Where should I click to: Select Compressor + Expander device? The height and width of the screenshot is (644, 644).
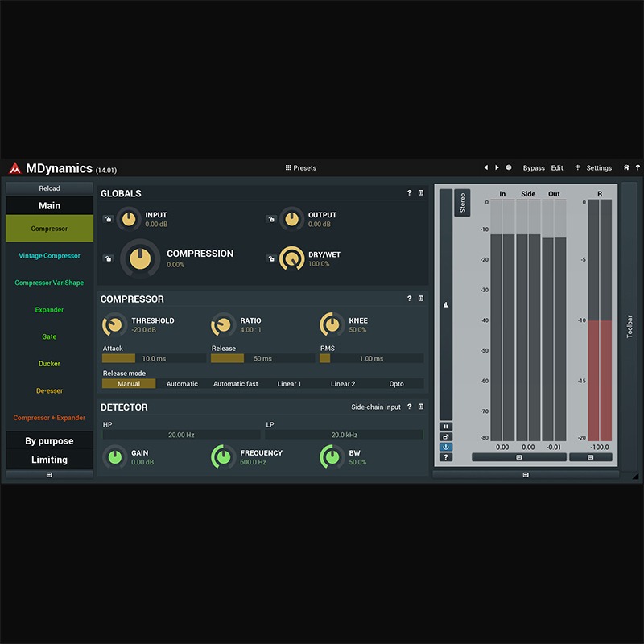coord(49,418)
